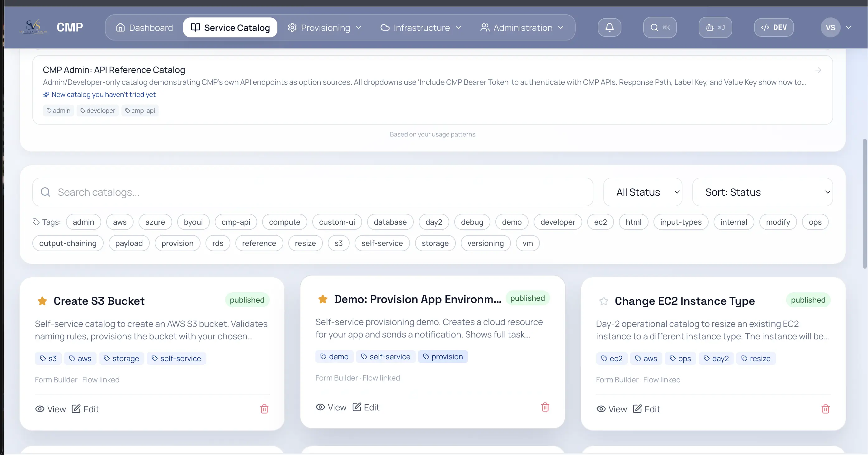Screen dimensions: 868x455
Task: Open the search command palette button
Action: click(x=660, y=27)
